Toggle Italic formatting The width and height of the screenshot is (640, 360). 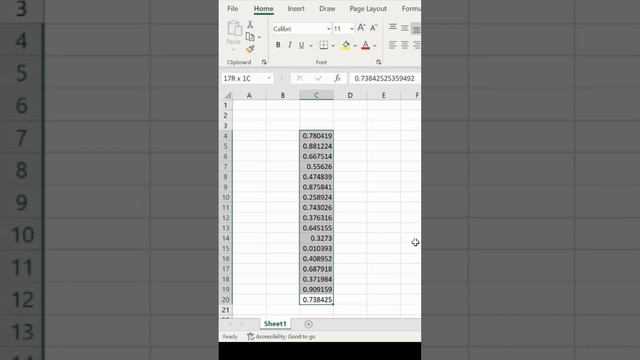coord(290,45)
